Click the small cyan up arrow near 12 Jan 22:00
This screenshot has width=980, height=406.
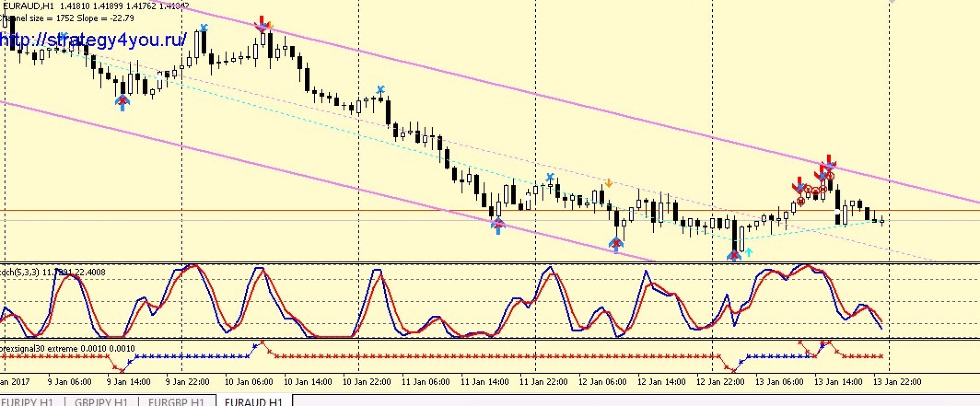[x=748, y=252]
